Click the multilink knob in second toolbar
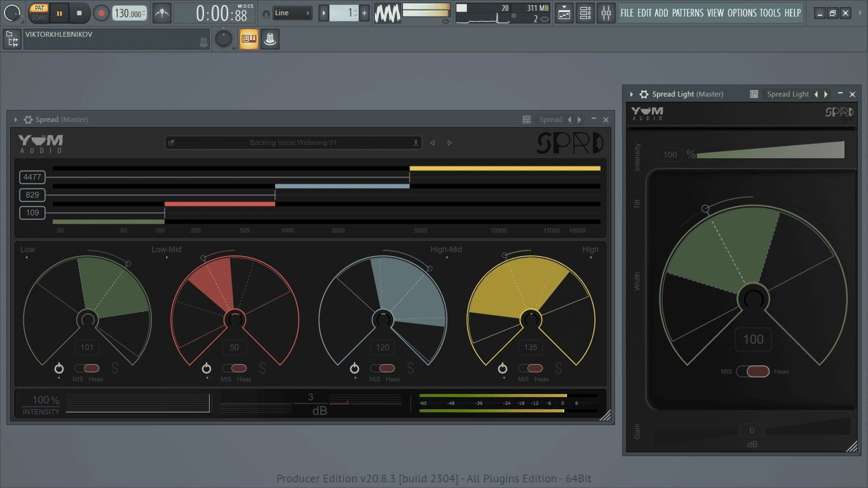 tap(223, 39)
